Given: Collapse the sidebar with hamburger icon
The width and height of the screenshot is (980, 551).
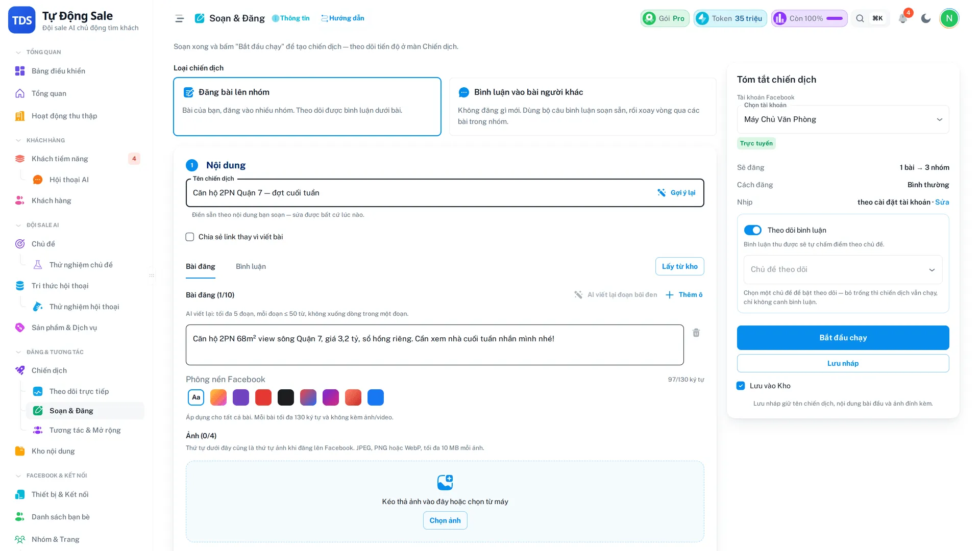Looking at the screenshot, I should [179, 18].
